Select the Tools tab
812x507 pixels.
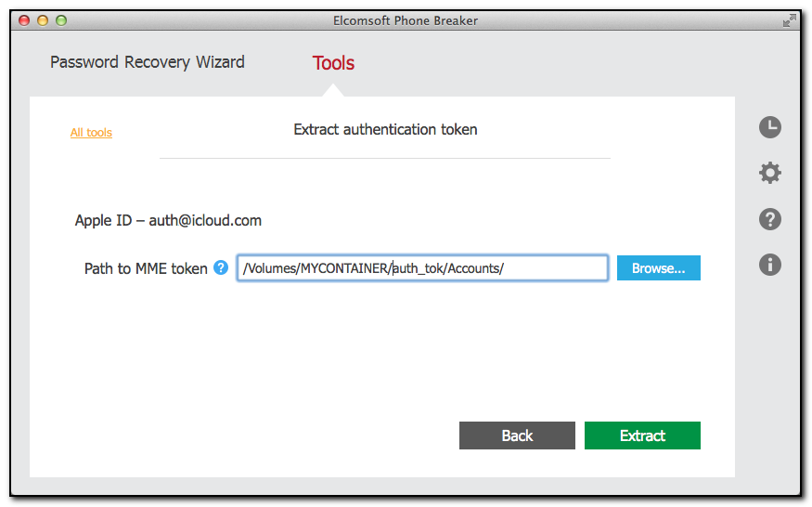(333, 63)
